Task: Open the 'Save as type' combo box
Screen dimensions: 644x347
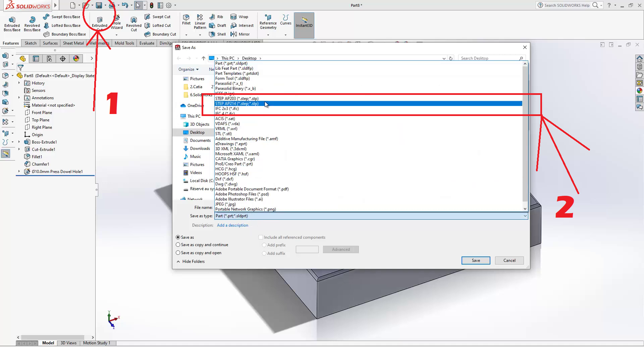Action: 371,216
